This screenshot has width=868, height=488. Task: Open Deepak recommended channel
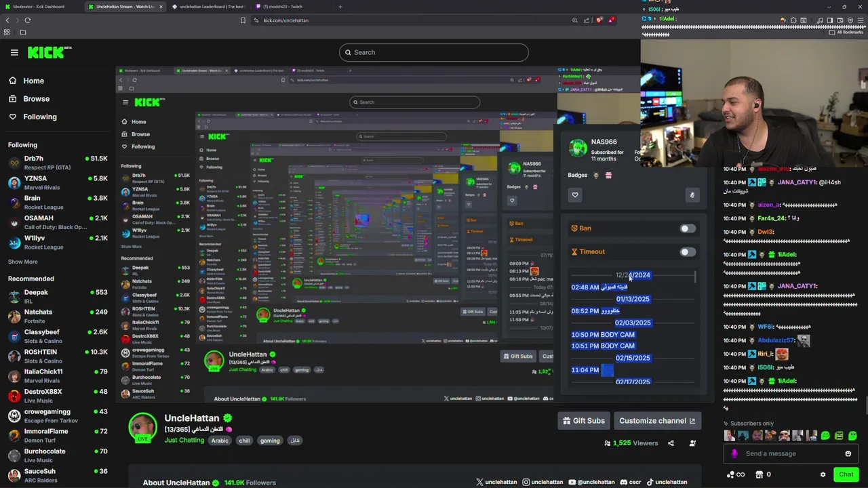58,296
